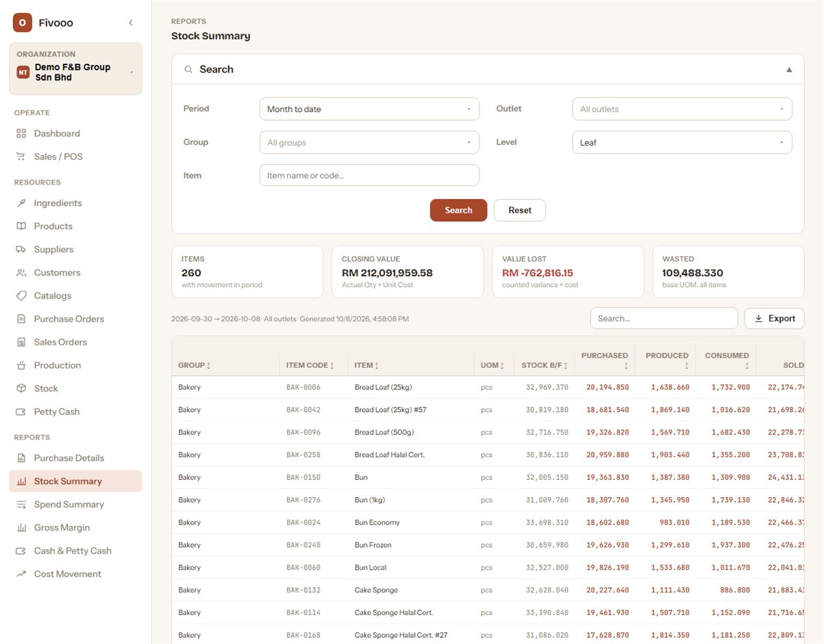Image resolution: width=824 pixels, height=644 pixels.
Task: Focus the Item name or code field
Action: point(369,175)
